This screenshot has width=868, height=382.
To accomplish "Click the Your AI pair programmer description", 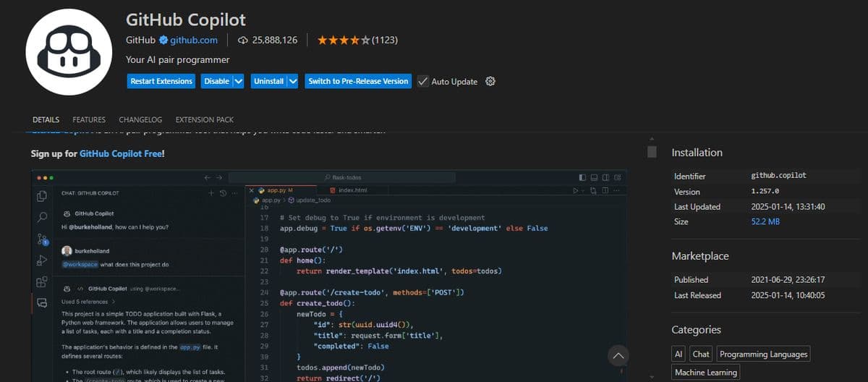I will [x=177, y=59].
